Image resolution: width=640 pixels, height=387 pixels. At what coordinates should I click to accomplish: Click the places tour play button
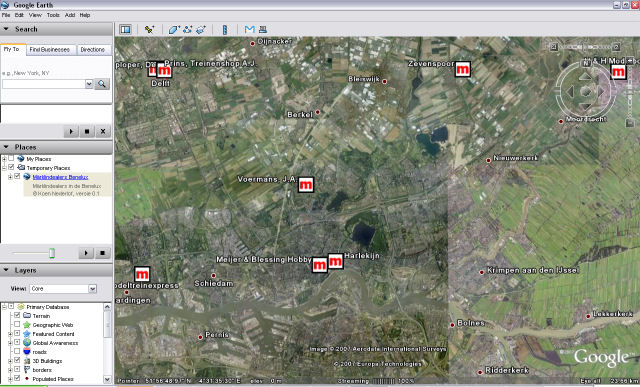click(x=86, y=253)
